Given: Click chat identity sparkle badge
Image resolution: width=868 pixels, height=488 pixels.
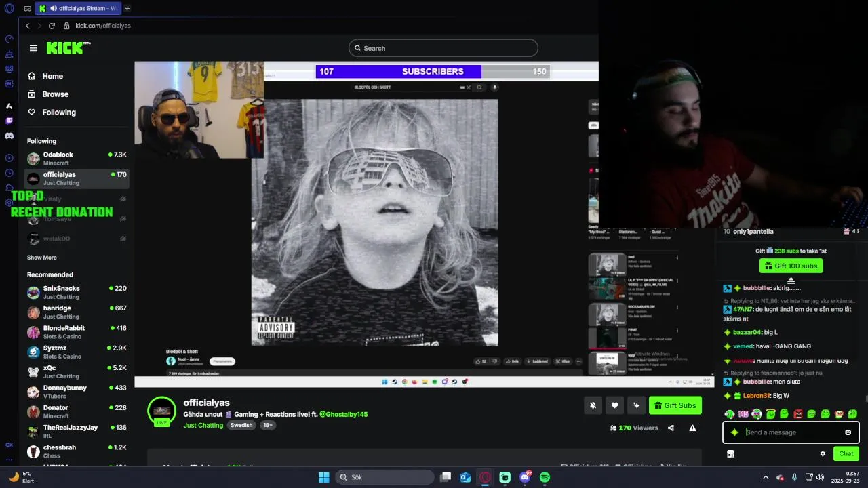Looking at the screenshot, I should pos(734,432).
